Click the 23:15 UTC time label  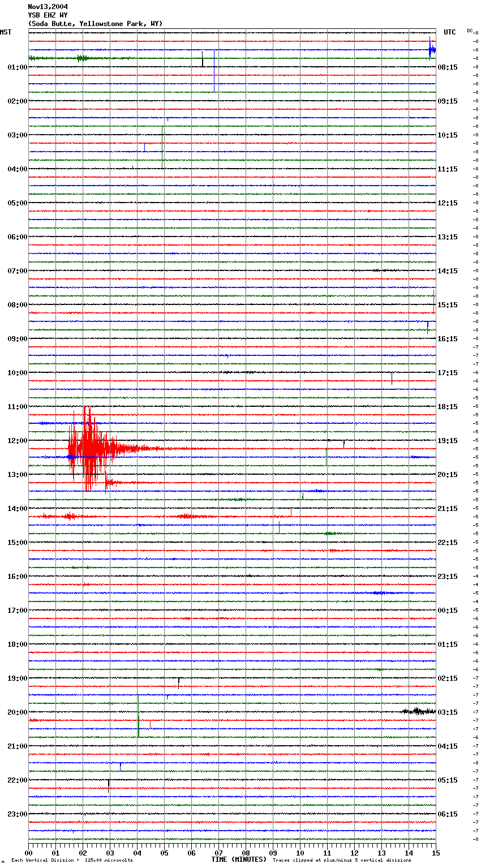coord(448,577)
